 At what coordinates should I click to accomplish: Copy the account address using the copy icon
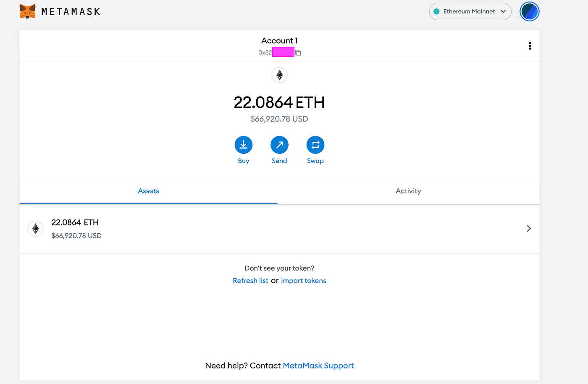pyautogui.click(x=298, y=52)
